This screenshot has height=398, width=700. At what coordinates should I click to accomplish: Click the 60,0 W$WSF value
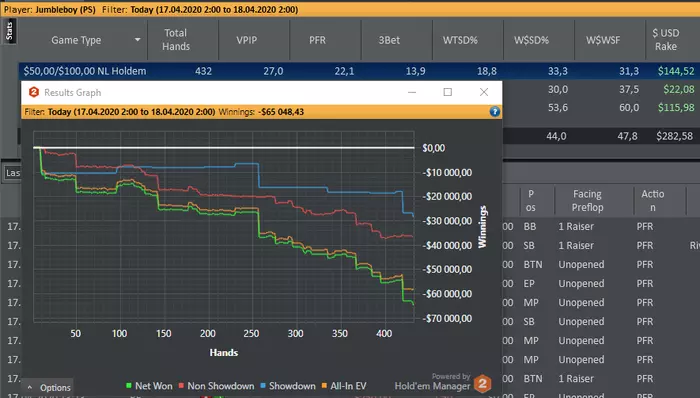(x=629, y=108)
